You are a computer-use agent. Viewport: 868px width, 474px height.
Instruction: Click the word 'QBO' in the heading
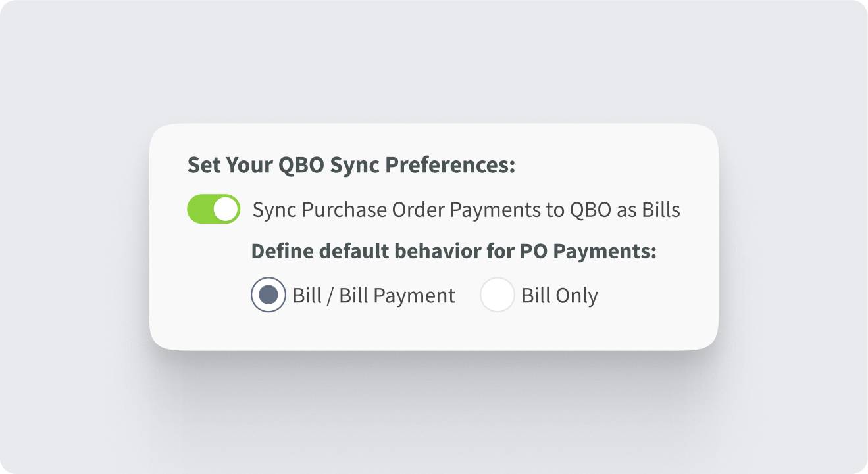pos(301,165)
